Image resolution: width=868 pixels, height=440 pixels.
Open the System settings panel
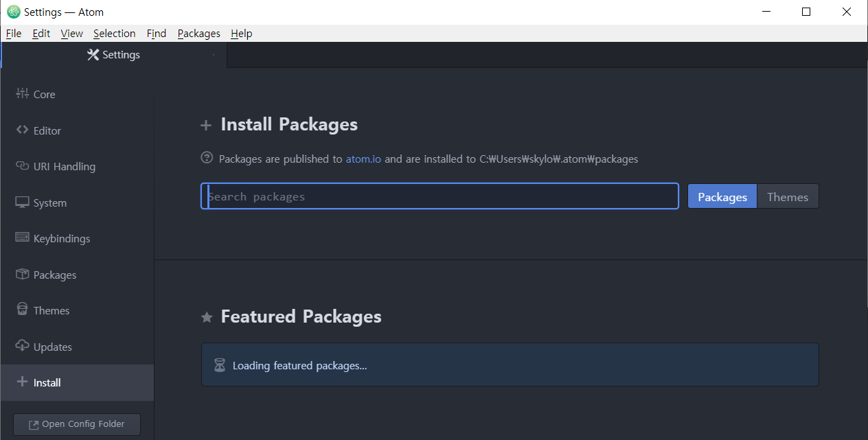pos(77,202)
